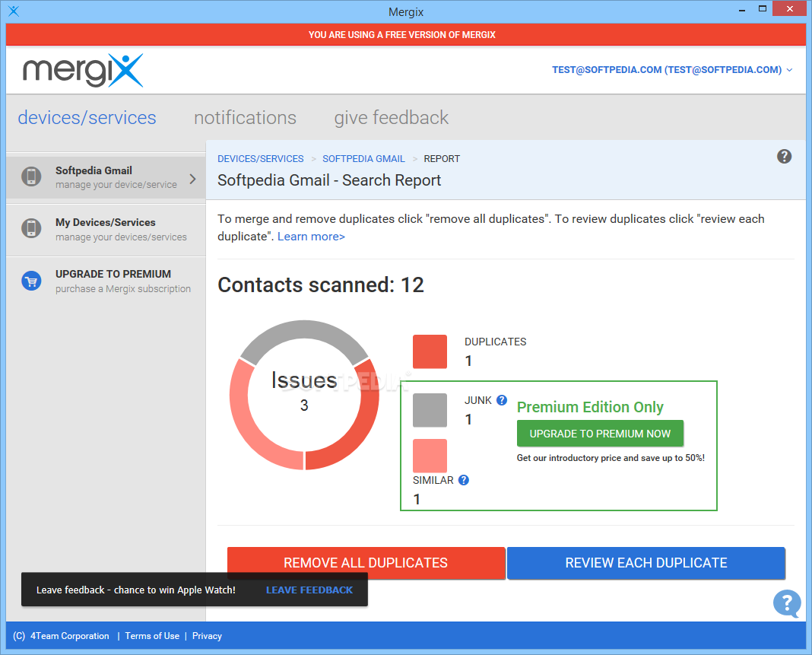Click the SIMILAR help question icon
The image size is (812, 655).
[x=464, y=480]
